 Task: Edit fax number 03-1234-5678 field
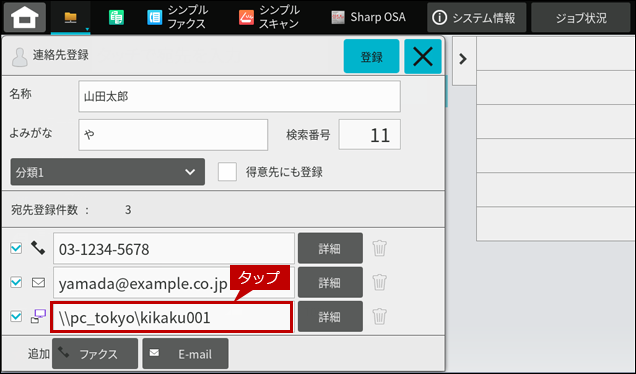coord(174,248)
